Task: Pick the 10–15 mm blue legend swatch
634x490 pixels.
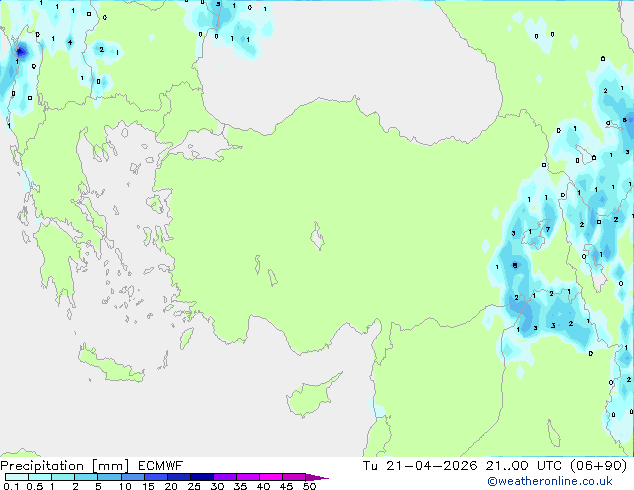Action: tap(133, 477)
